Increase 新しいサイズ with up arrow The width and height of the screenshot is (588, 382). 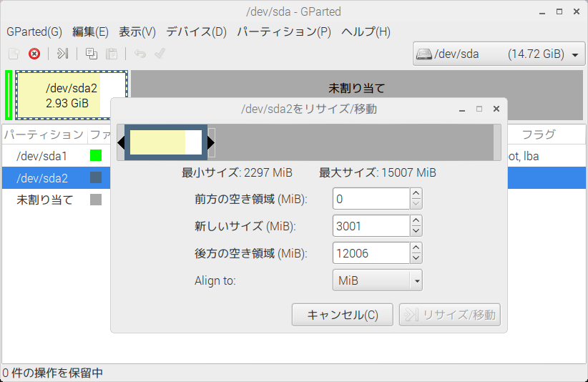416,221
